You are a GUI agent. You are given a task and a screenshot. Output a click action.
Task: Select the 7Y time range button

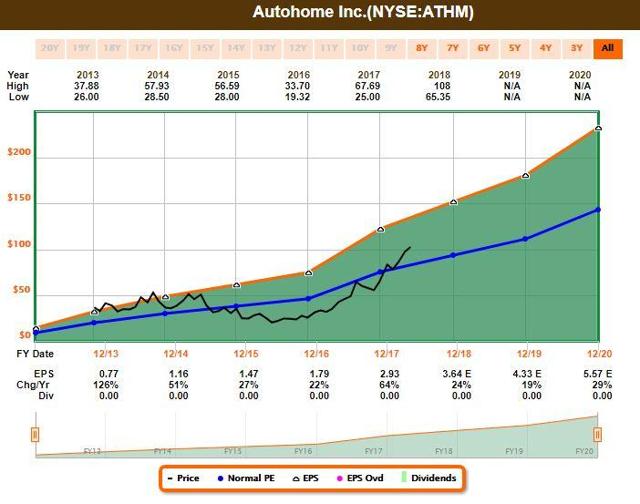click(x=453, y=49)
